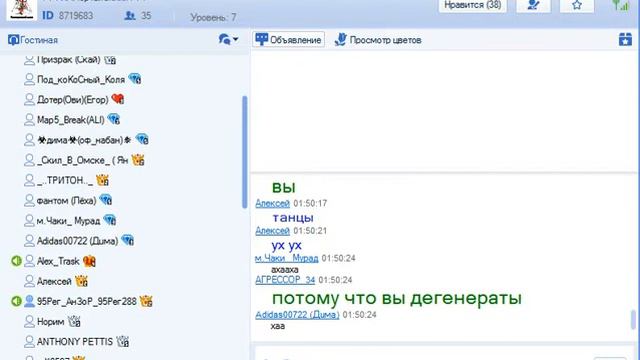Click diamond badge beside дима (оф_набан)
640x360 pixels.
click(142, 139)
